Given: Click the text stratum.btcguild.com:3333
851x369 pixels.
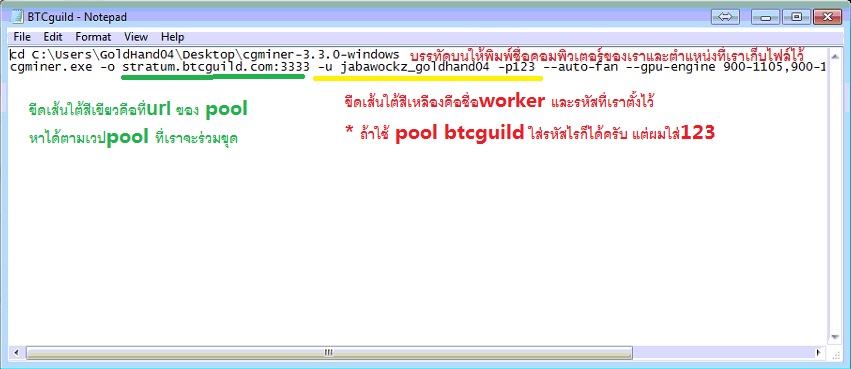Looking at the screenshot, I should (x=215, y=67).
